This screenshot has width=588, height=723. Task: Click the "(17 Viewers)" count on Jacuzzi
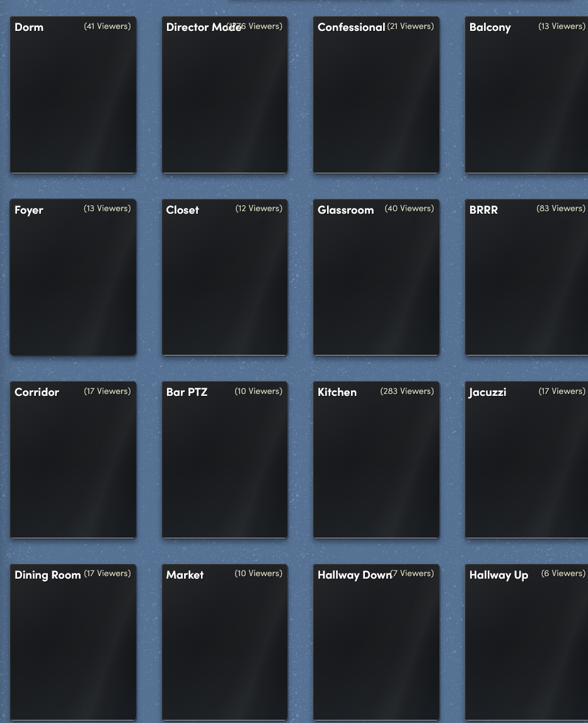562,391
